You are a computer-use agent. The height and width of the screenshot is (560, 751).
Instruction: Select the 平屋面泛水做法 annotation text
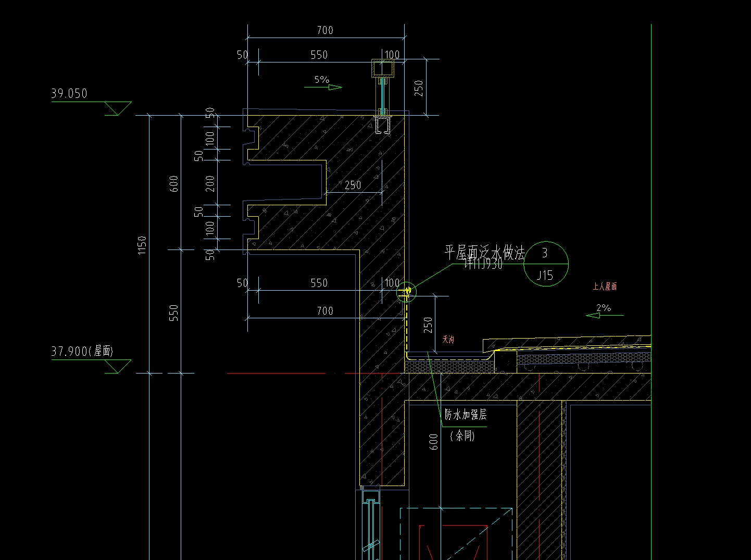point(484,253)
